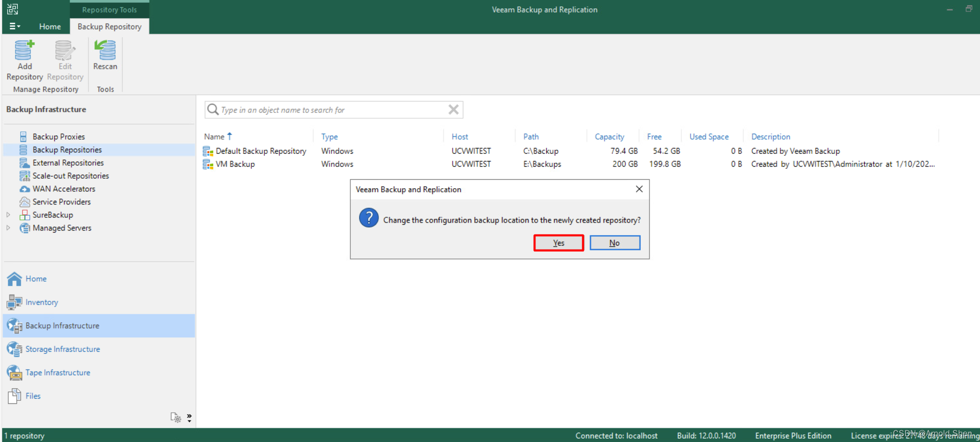Click the Default Backup Repository row icon
The height and width of the screenshot is (442, 980).
(x=208, y=151)
